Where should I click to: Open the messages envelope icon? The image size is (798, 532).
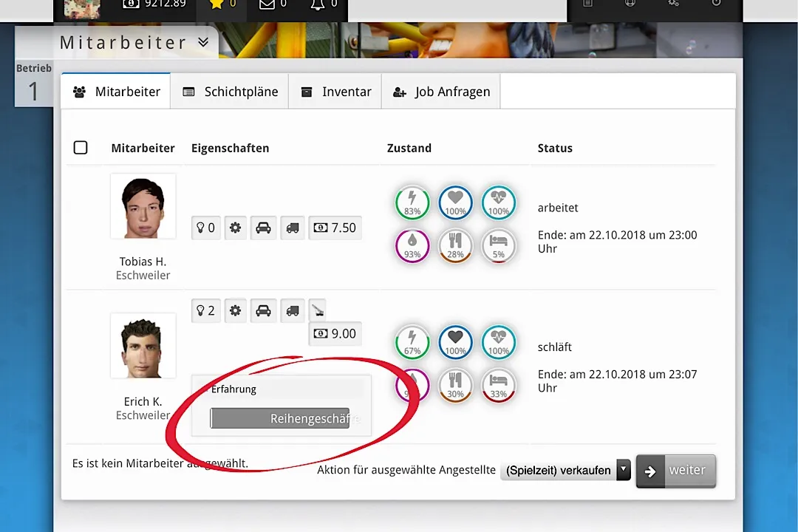click(267, 4)
